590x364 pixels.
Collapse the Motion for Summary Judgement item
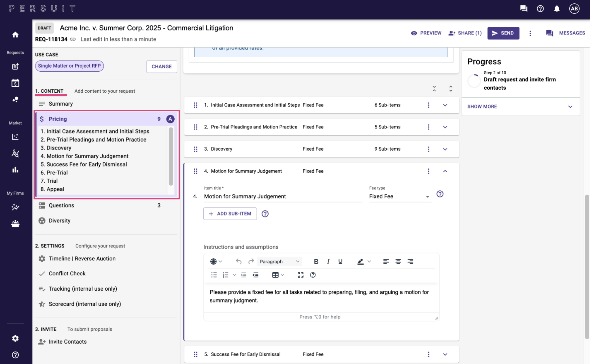click(445, 171)
